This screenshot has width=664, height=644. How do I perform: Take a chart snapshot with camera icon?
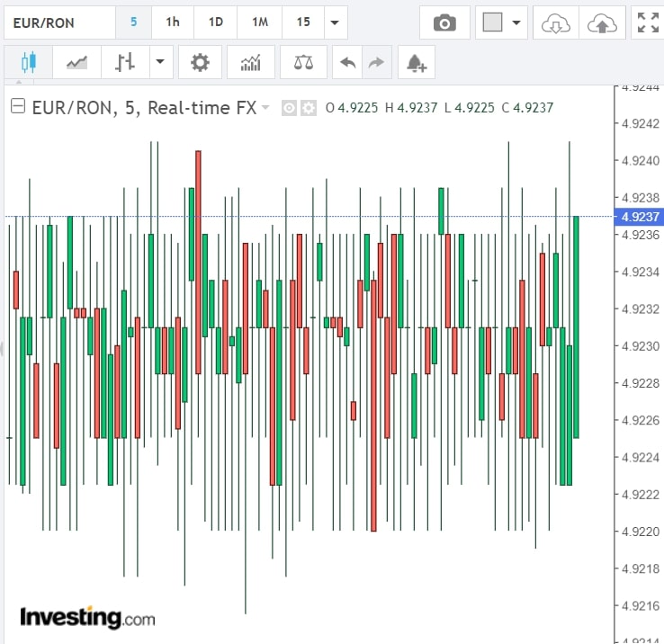(x=444, y=22)
